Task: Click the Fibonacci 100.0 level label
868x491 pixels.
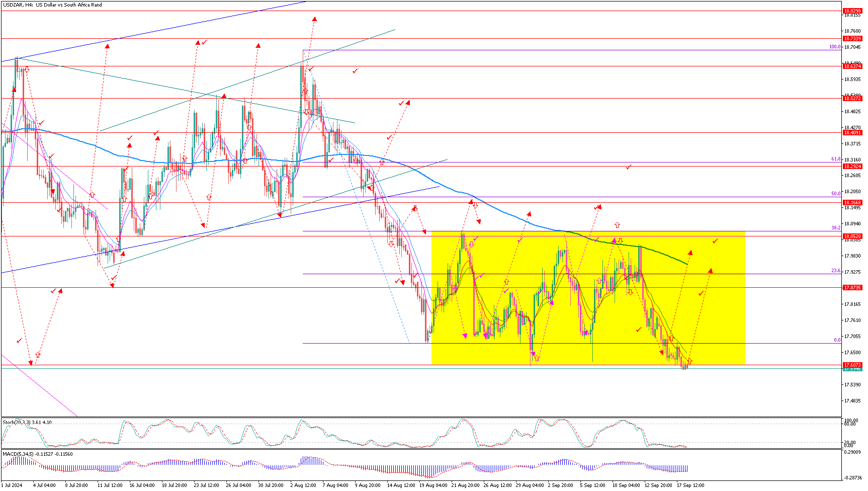Action: tap(835, 47)
